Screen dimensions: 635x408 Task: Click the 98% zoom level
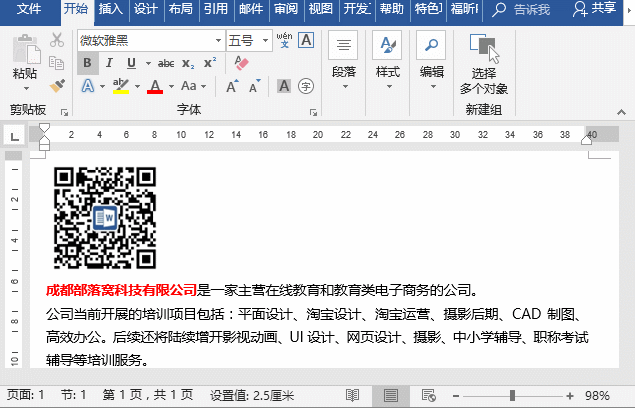click(597, 396)
